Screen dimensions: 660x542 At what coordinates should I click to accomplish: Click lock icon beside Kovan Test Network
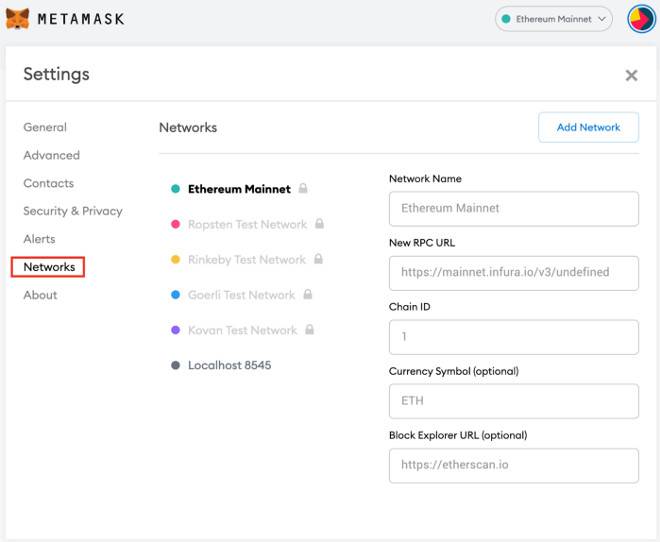pos(309,329)
